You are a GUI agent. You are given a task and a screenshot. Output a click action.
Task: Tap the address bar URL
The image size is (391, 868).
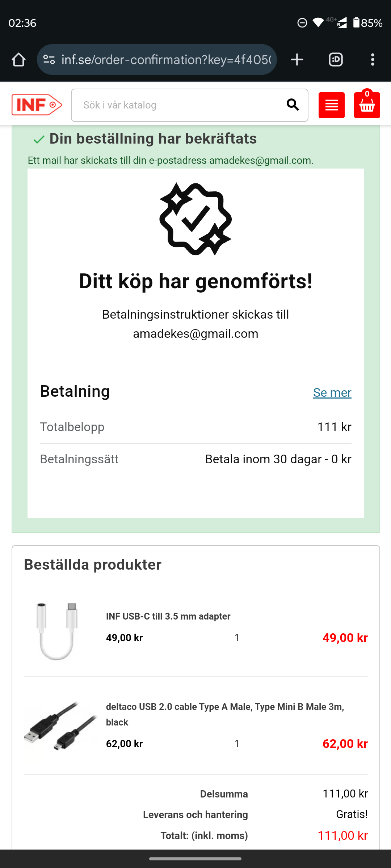[x=166, y=60]
